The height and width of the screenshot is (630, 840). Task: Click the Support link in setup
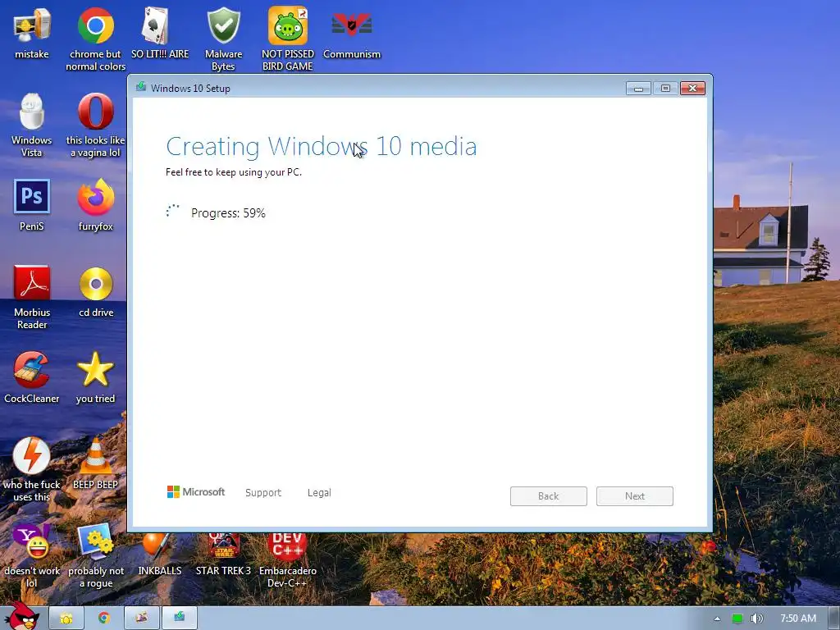[x=263, y=492]
